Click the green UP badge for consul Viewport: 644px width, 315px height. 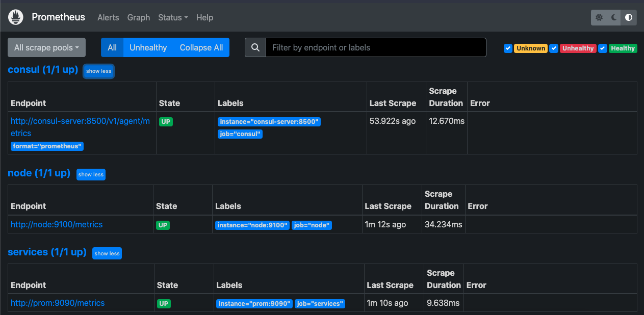pyautogui.click(x=166, y=122)
